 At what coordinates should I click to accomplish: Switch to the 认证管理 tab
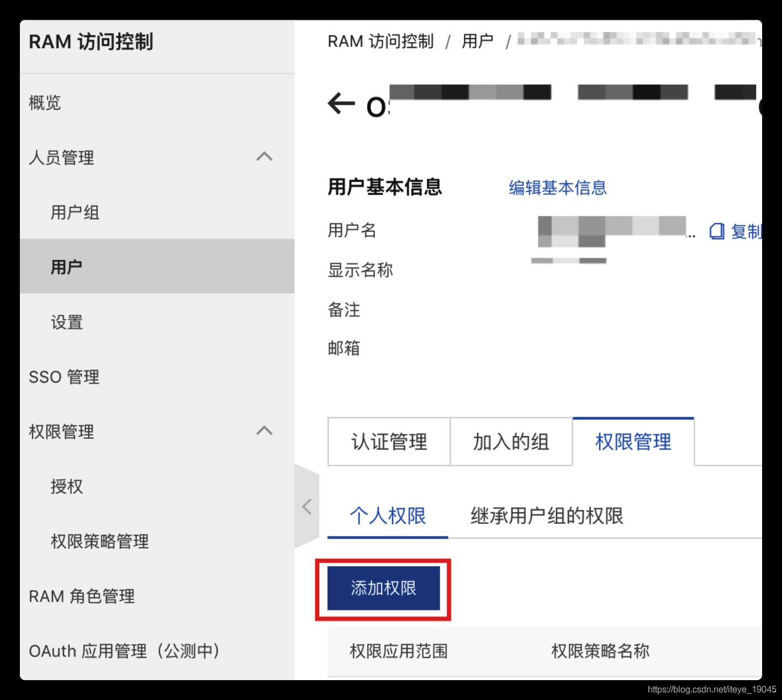click(389, 442)
